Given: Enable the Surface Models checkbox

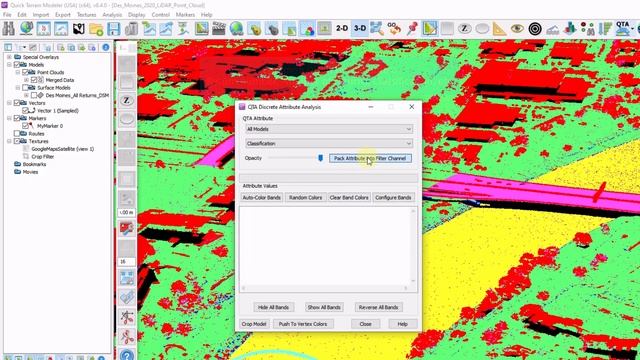Looking at the screenshot, I should coord(25,88).
